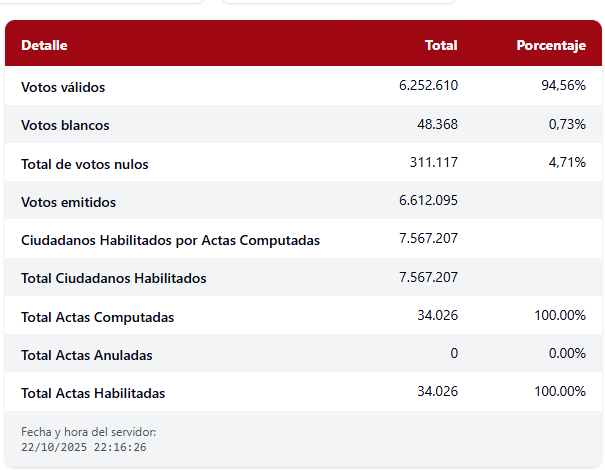Click the 6.252.610 valid votes total
Screen dimensions: 605x470
[x=428, y=86]
